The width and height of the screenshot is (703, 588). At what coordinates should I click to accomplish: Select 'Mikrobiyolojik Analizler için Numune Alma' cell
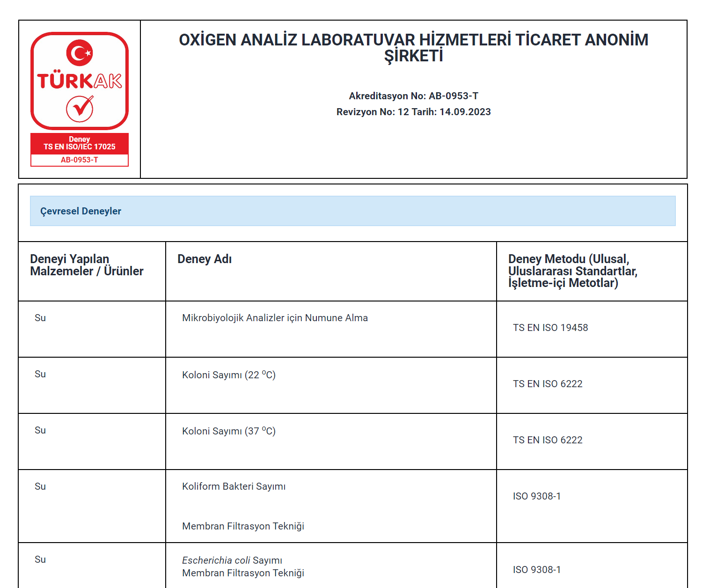click(x=275, y=318)
